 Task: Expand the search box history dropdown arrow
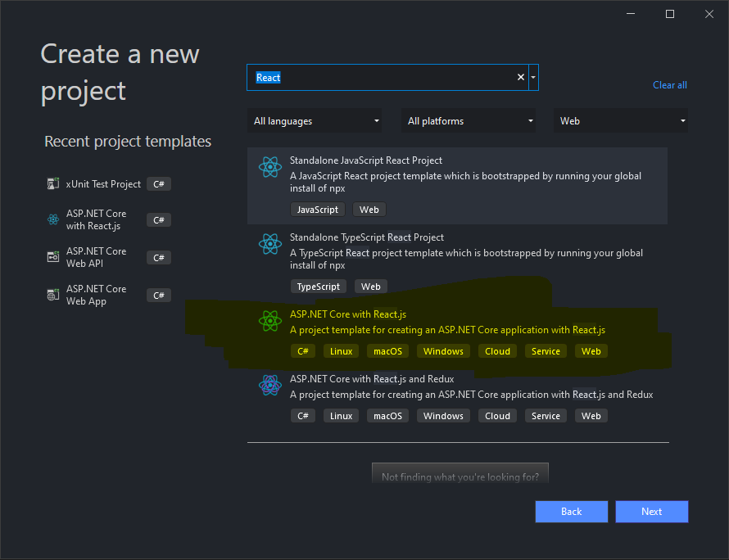(x=532, y=76)
